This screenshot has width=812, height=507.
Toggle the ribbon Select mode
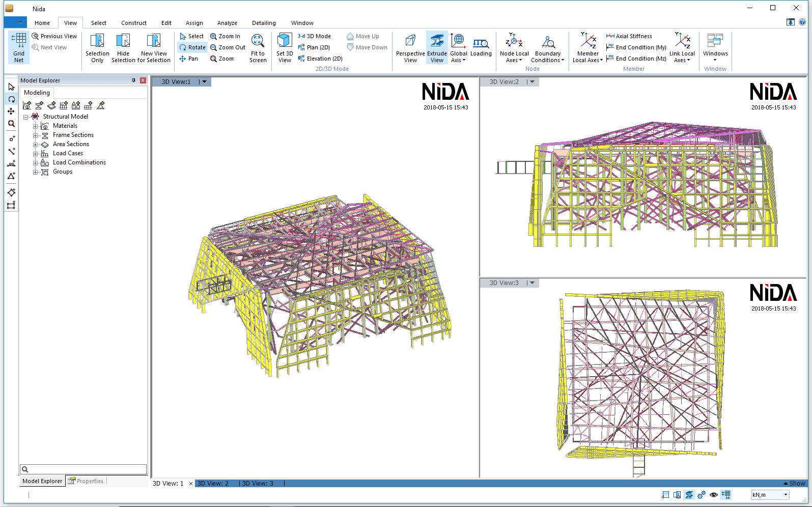pos(191,36)
